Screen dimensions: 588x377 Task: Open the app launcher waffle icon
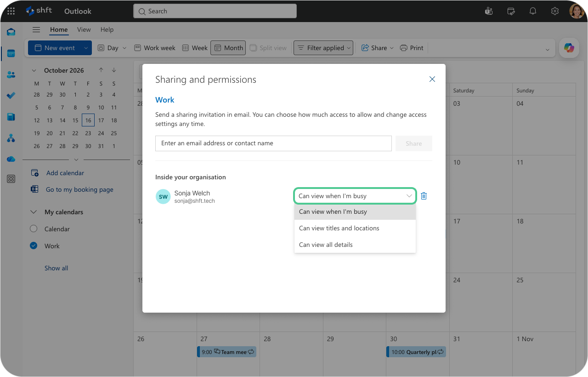point(11,11)
